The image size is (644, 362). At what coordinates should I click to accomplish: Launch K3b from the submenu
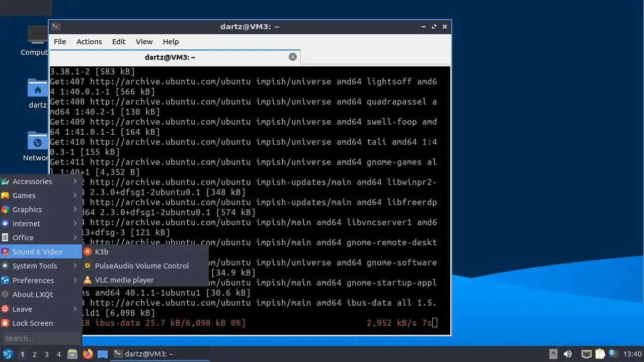145,251
